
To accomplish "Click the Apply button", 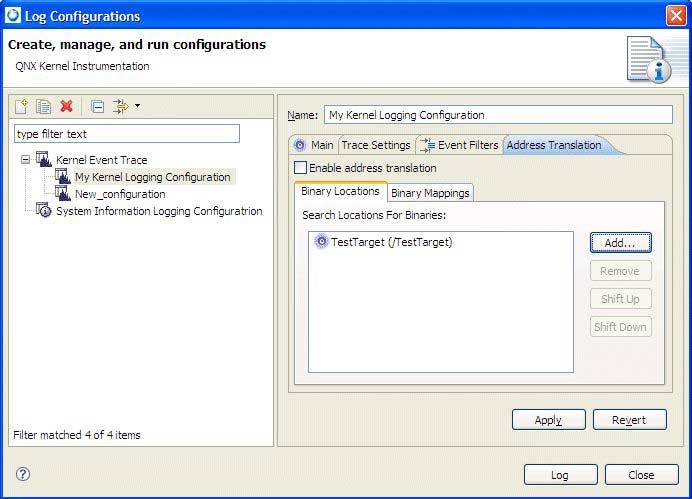I will point(548,420).
